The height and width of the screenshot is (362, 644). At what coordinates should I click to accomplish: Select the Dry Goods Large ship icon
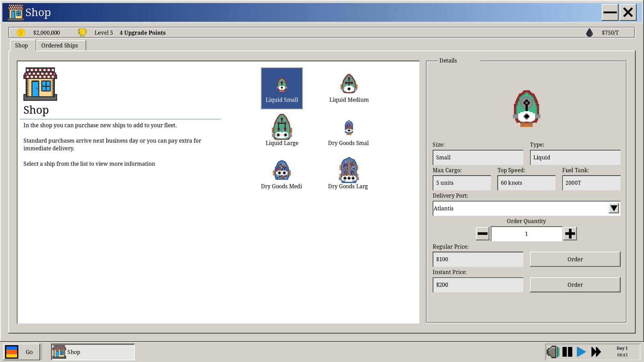point(348,171)
